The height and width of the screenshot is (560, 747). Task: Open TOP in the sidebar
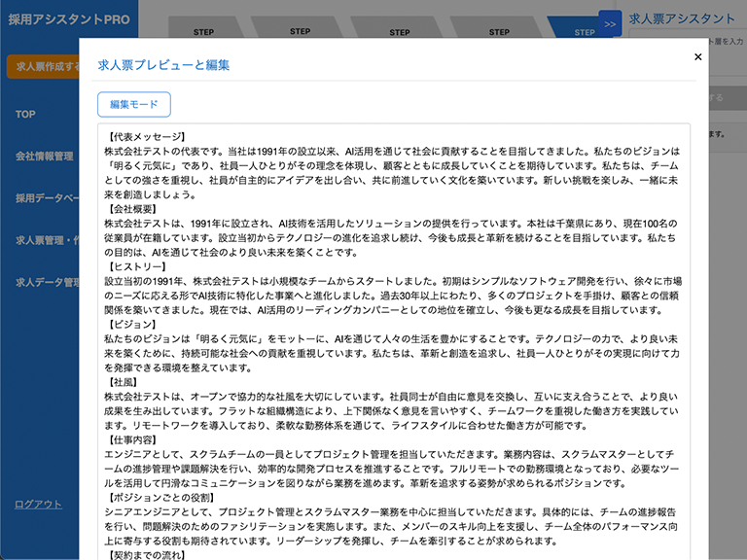coord(25,115)
